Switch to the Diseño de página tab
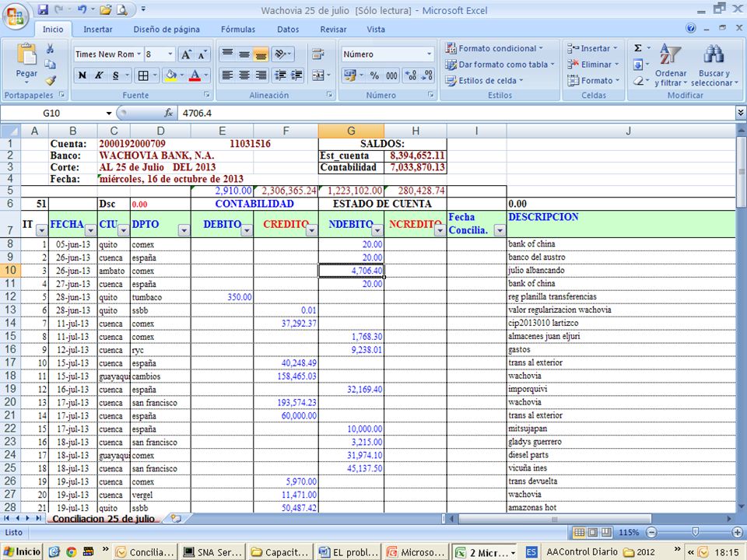Viewport: 747px width, 560px height. pyautogui.click(x=167, y=30)
